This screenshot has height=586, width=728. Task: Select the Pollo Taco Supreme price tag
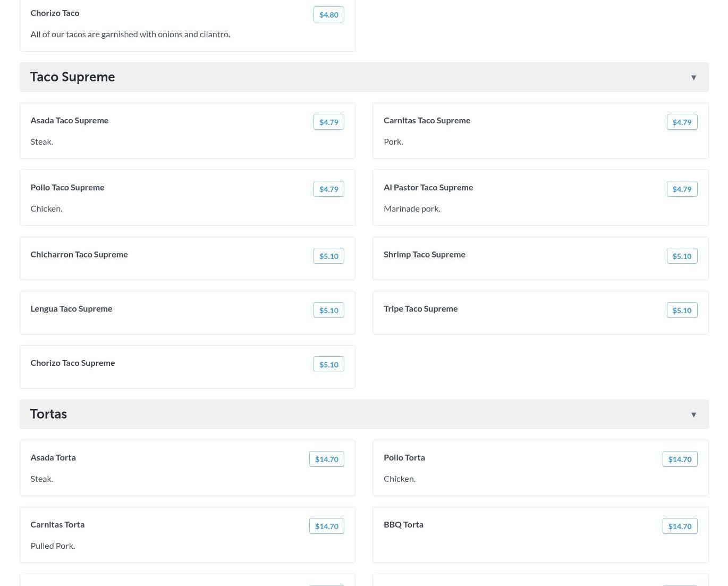click(328, 189)
